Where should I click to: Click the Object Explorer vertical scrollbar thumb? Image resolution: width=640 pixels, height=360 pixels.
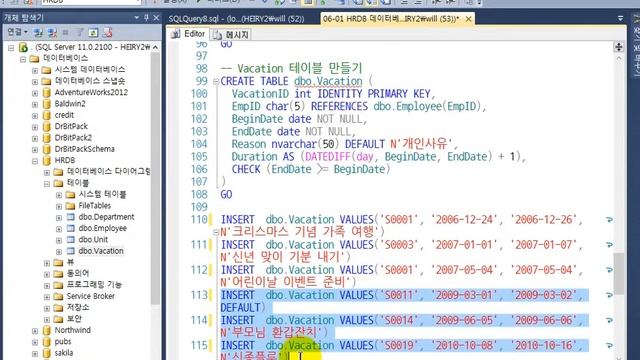(155, 179)
